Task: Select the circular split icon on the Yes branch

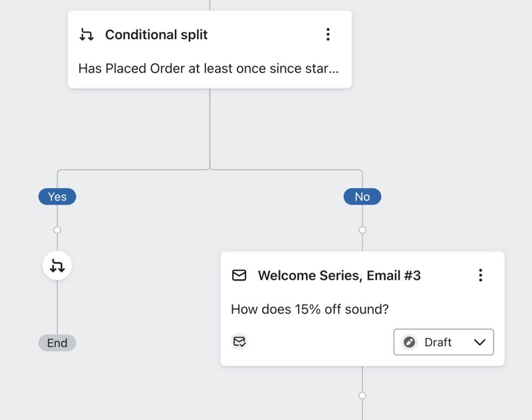Action: tap(57, 265)
